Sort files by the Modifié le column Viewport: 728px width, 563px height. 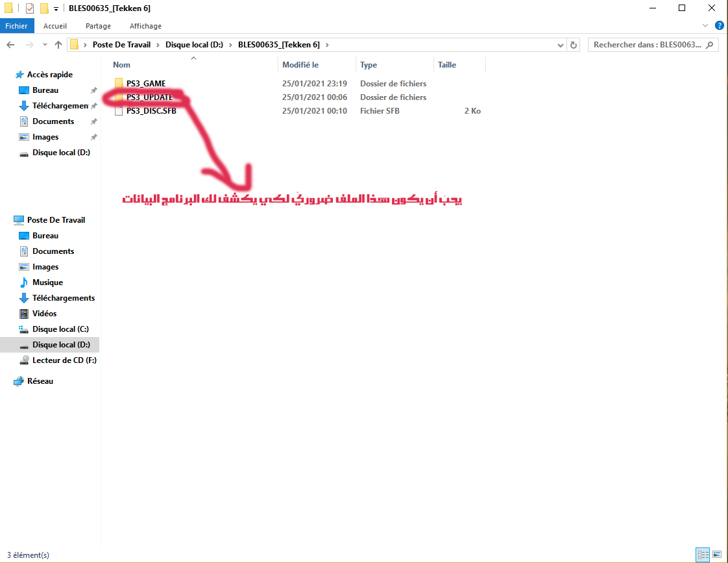point(300,65)
